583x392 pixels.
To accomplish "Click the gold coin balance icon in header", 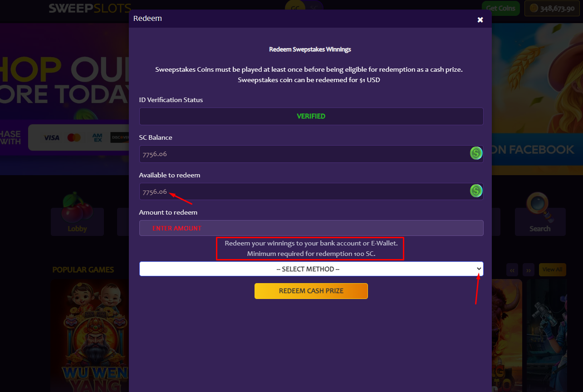I will [534, 8].
